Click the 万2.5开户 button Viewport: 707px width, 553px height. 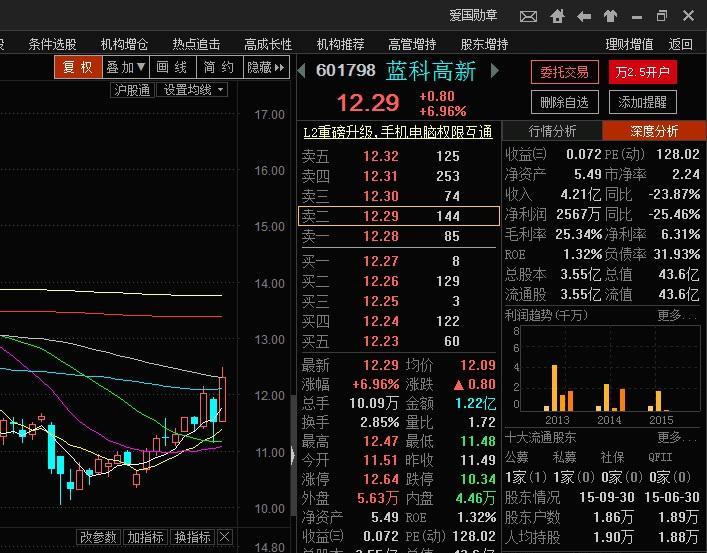643,72
